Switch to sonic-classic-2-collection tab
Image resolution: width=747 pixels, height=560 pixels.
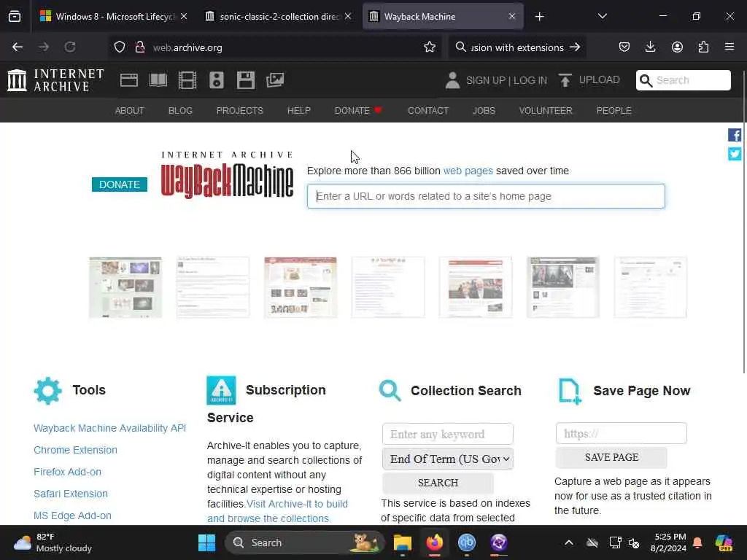[279, 17]
